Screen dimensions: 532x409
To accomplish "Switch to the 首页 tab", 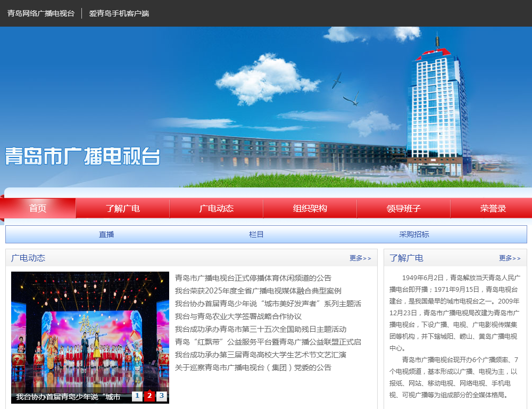I will point(38,208).
